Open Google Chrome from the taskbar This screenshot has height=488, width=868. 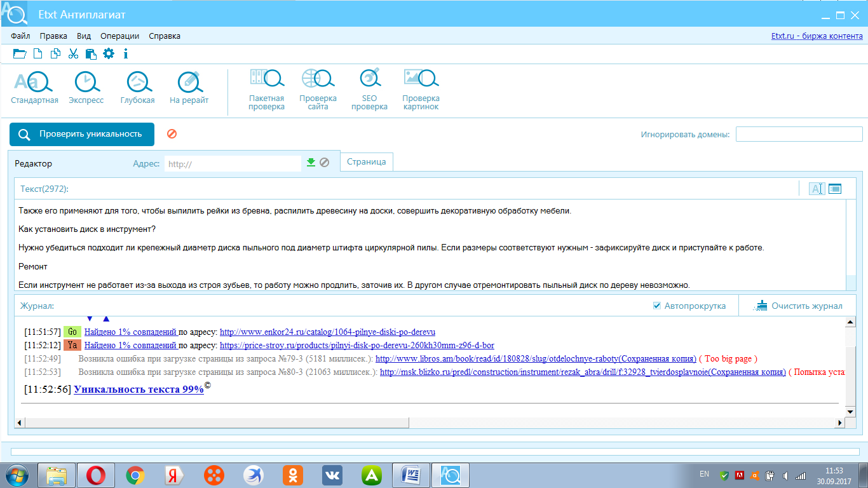point(135,475)
